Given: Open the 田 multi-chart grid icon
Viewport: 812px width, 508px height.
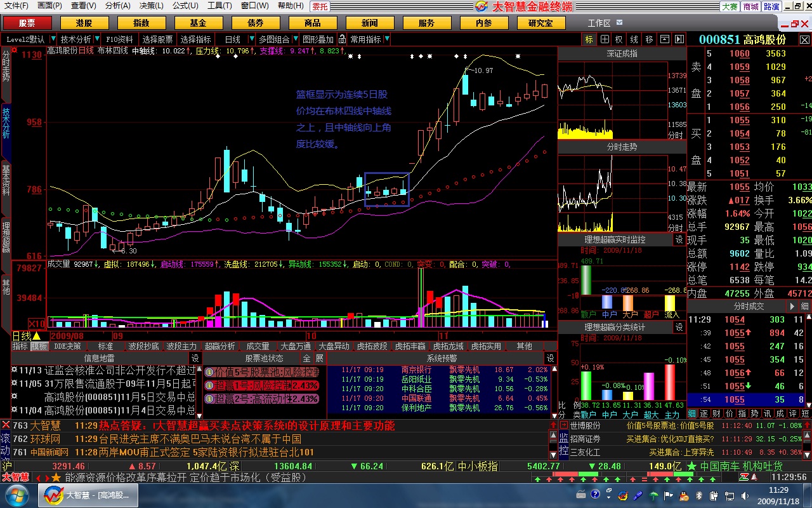Looking at the screenshot, I should click(605, 40).
